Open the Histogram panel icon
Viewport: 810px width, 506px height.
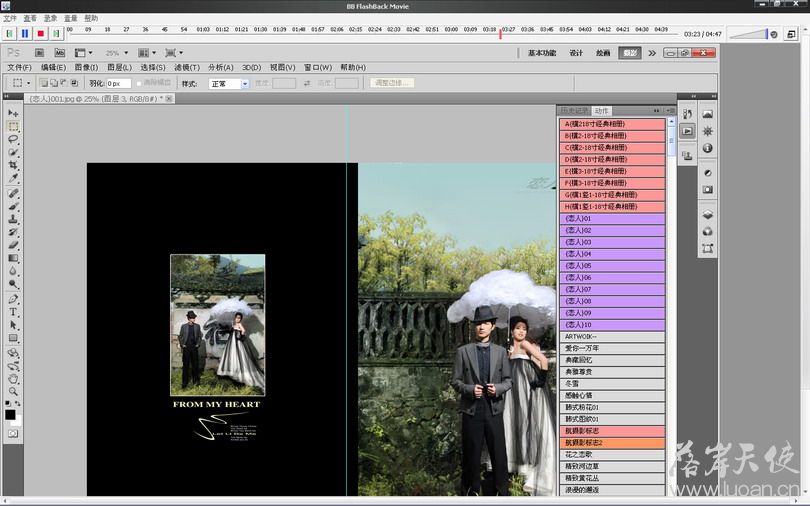point(708,114)
